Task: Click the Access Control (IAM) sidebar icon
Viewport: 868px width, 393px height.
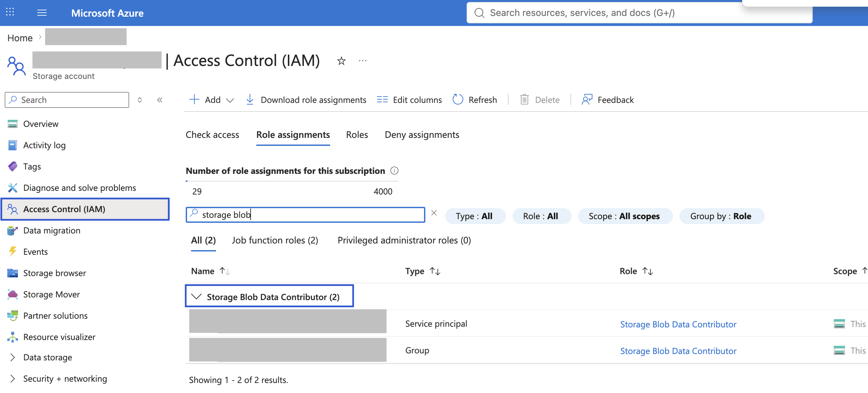Action: point(12,209)
